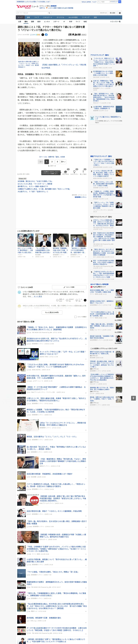Select the 速報 navigation tab

(x=28, y=17)
